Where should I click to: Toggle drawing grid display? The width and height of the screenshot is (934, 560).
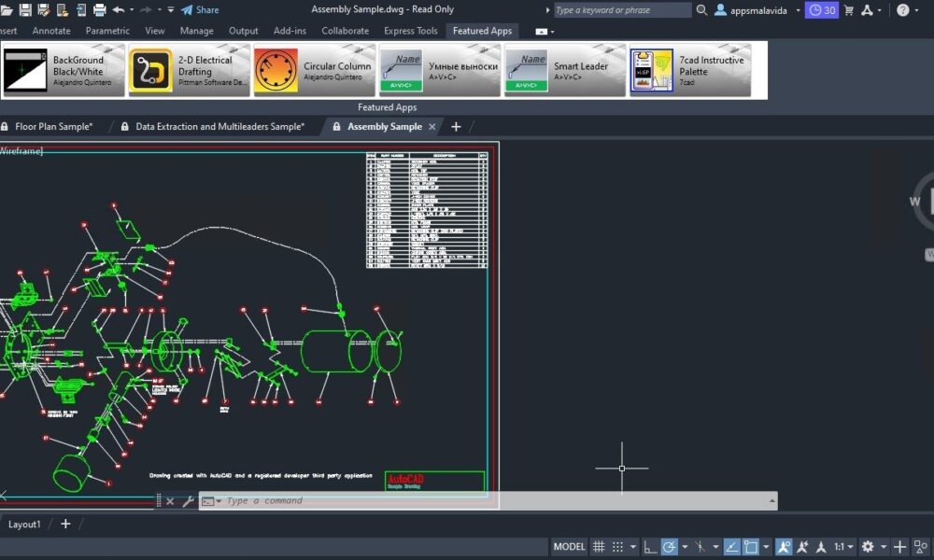(x=599, y=546)
